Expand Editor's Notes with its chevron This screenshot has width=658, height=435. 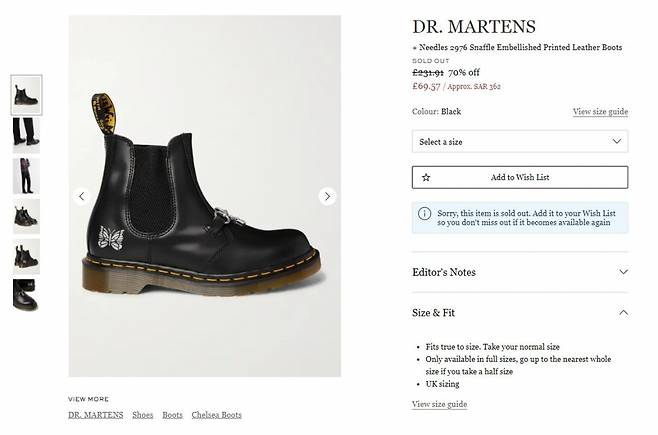tap(624, 272)
